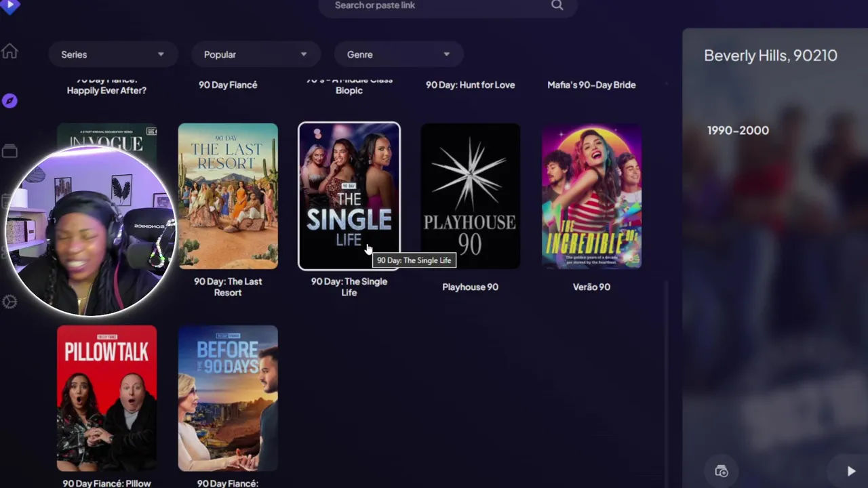Open the Pillow Talk poster
Viewport: 868px width, 488px height.
point(106,398)
